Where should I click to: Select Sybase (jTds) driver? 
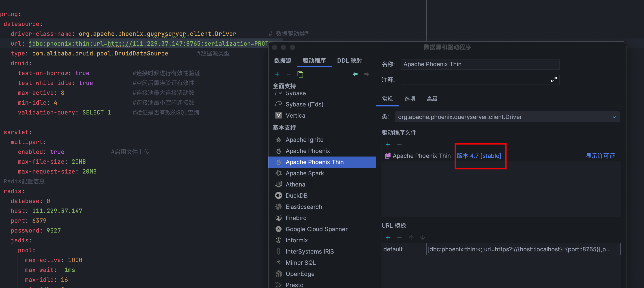point(322,104)
